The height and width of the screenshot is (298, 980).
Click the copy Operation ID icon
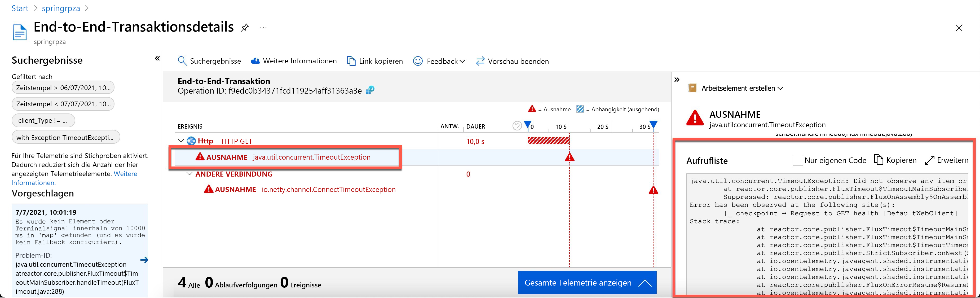click(370, 90)
